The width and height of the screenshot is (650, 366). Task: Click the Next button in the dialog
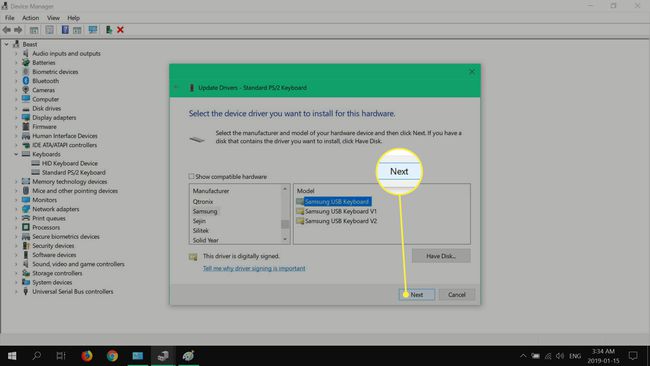417,295
